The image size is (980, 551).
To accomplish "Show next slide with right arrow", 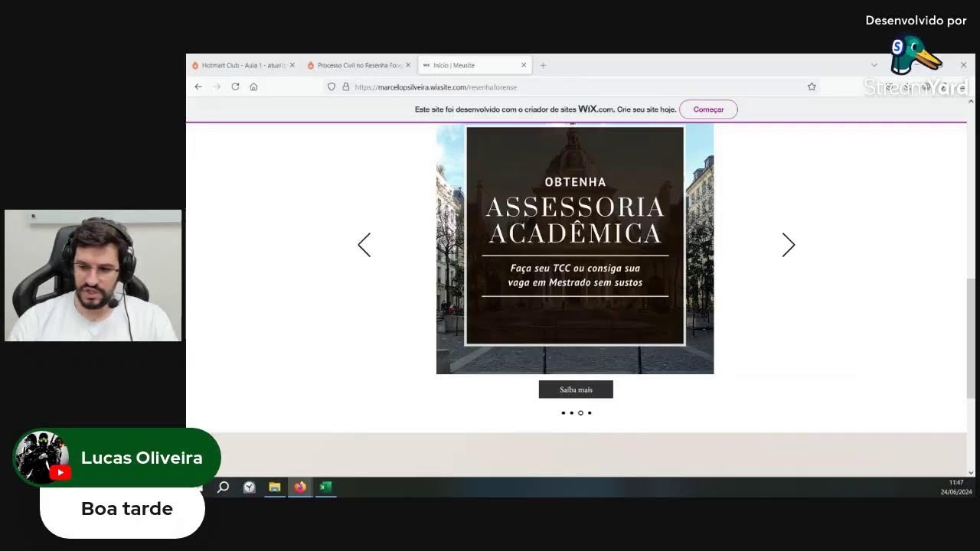I will 789,245.
